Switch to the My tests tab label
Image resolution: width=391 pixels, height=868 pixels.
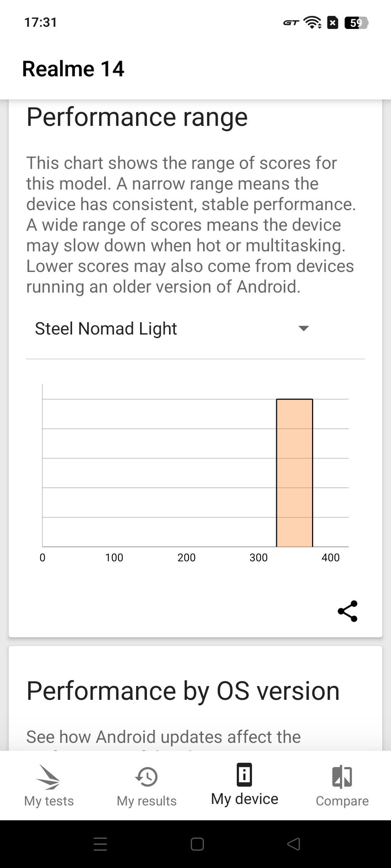49,800
